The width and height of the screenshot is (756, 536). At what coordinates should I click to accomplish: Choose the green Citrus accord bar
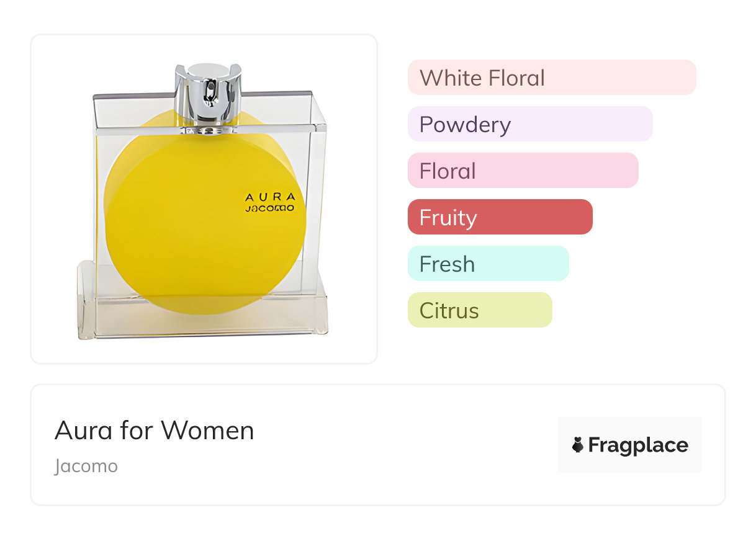479,310
